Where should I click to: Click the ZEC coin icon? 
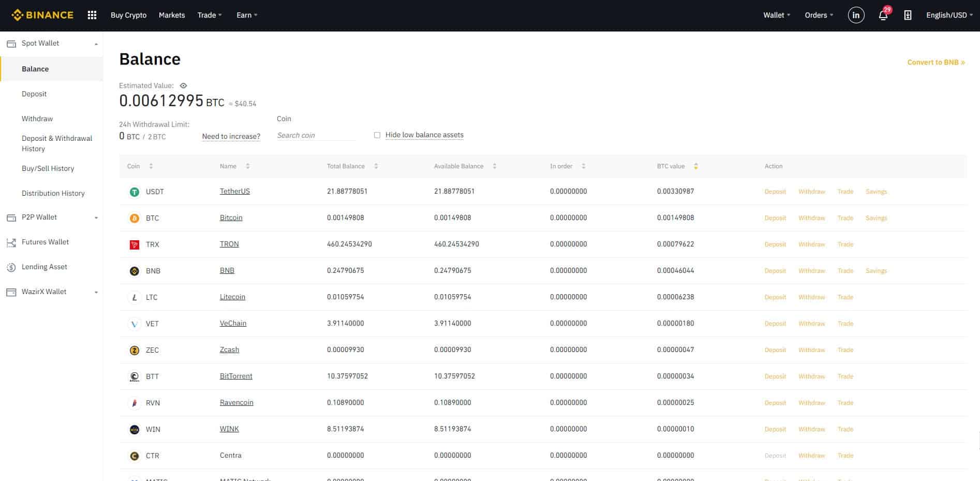point(135,351)
